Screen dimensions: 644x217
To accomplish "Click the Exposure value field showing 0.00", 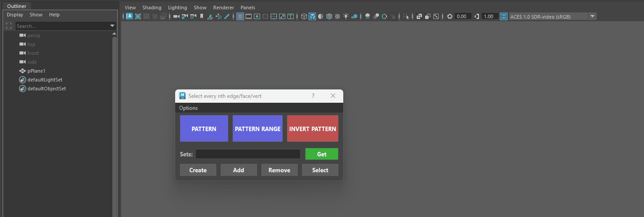I will [x=463, y=16].
